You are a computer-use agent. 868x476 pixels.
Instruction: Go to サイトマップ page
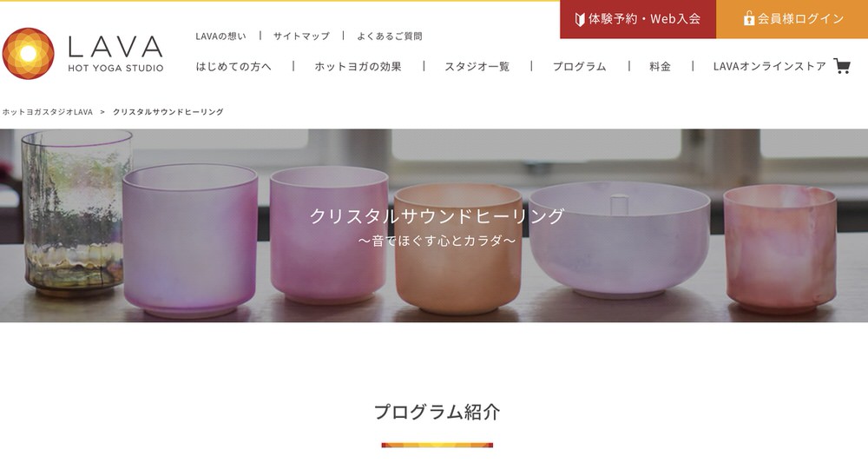point(301,36)
